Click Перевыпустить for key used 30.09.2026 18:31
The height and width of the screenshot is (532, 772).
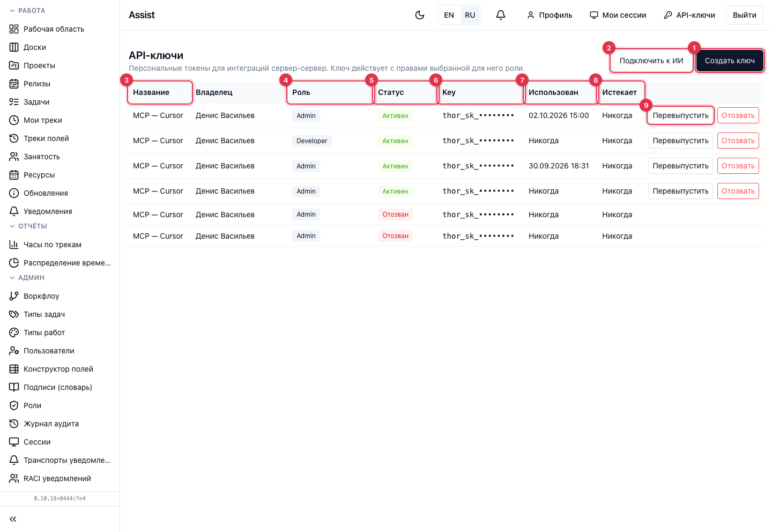click(x=680, y=166)
